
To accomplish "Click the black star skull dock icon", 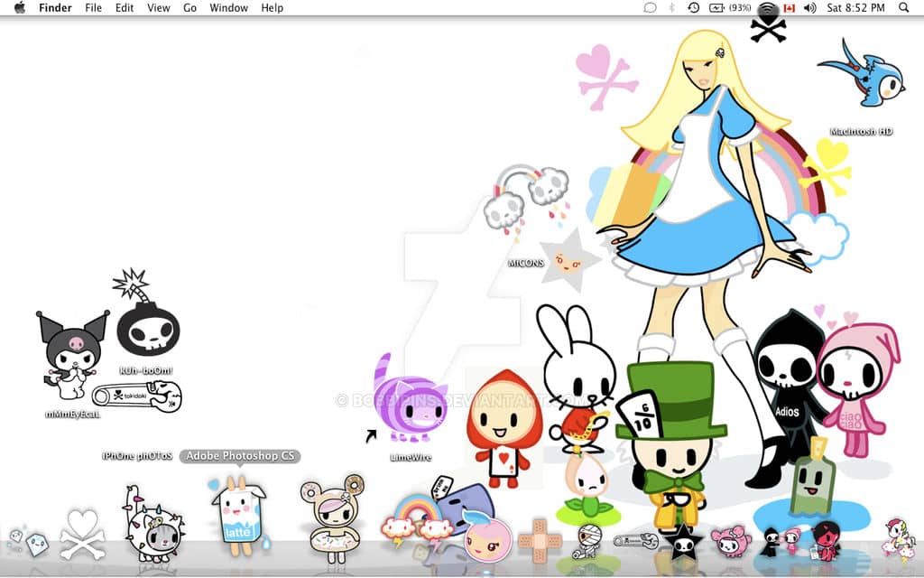I will (683, 542).
